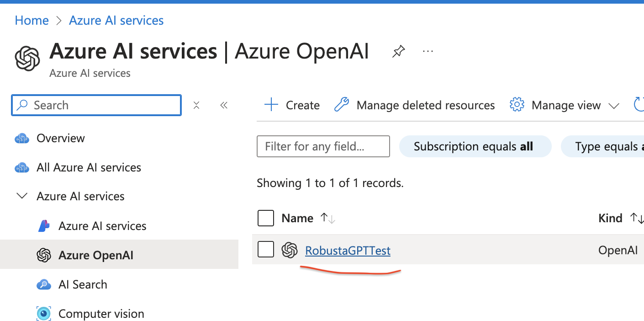Image resolution: width=644 pixels, height=321 pixels.
Task: Click the pin icon beside page title
Action: [398, 52]
